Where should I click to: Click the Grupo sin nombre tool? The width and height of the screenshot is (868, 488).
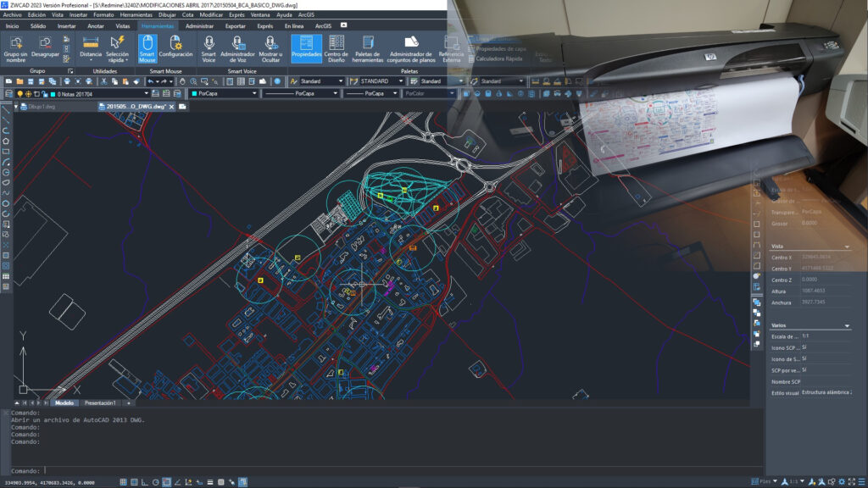coord(15,48)
